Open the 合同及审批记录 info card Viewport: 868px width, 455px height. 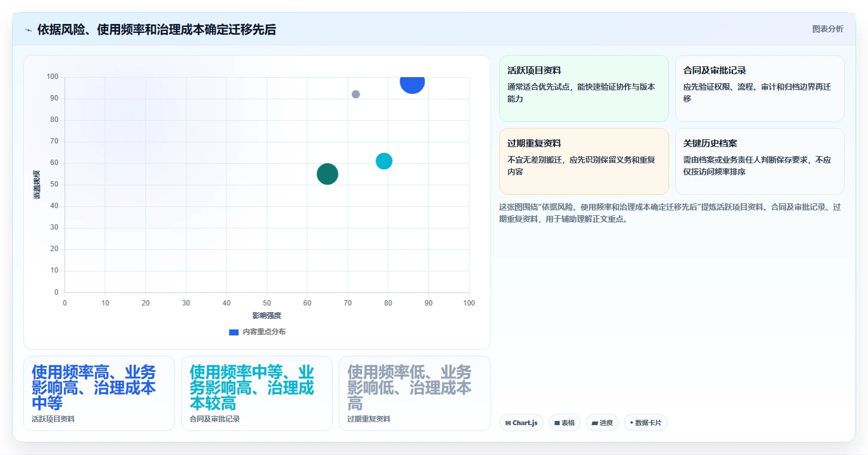tap(759, 88)
